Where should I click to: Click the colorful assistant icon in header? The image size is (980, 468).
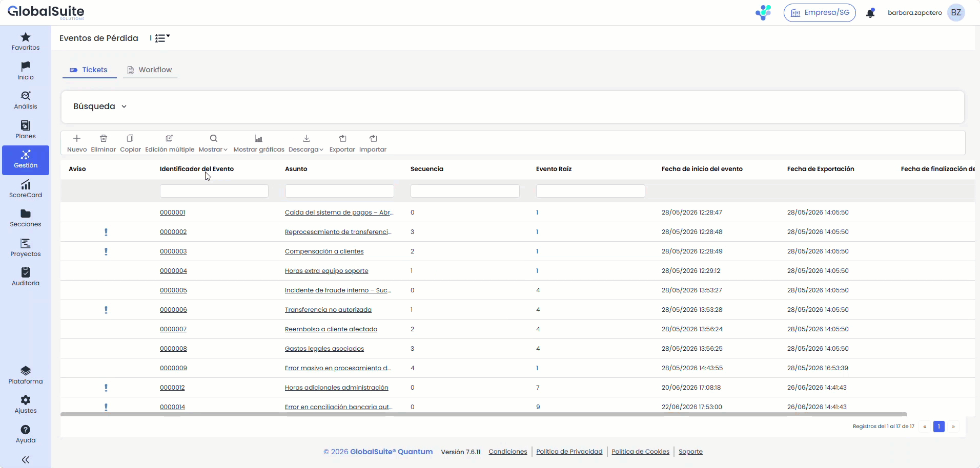click(x=763, y=12)
